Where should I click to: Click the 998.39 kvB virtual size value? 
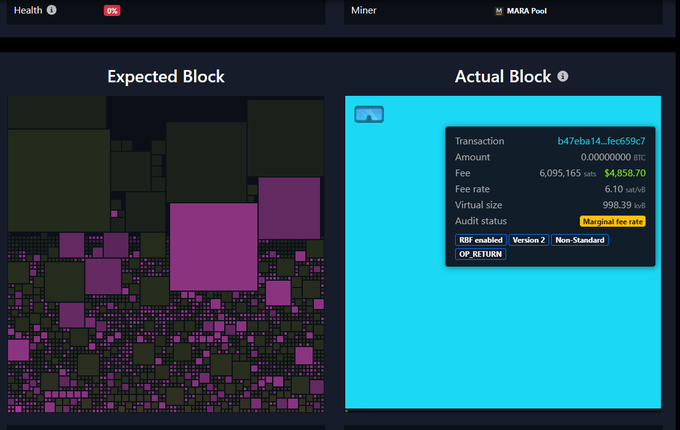tap(624, 205)
